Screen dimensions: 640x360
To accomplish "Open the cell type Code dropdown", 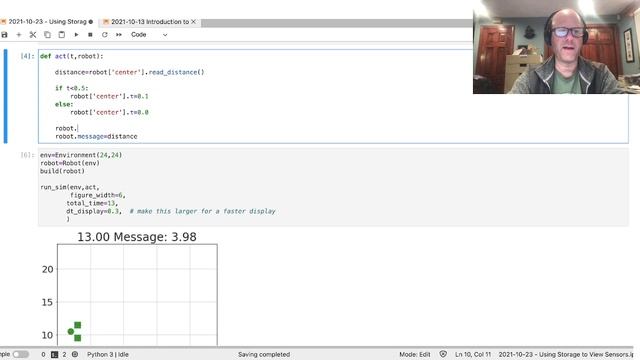I will 149,35.
